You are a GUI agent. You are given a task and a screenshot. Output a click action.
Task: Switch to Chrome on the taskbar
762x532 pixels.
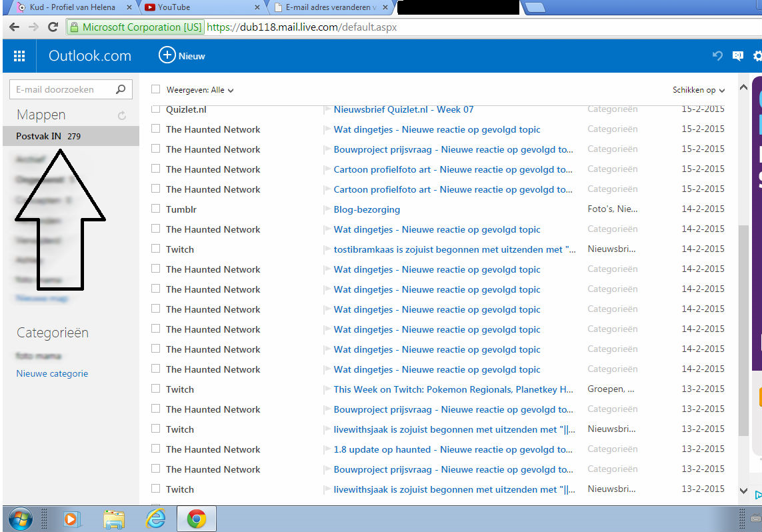pos(197,519)
